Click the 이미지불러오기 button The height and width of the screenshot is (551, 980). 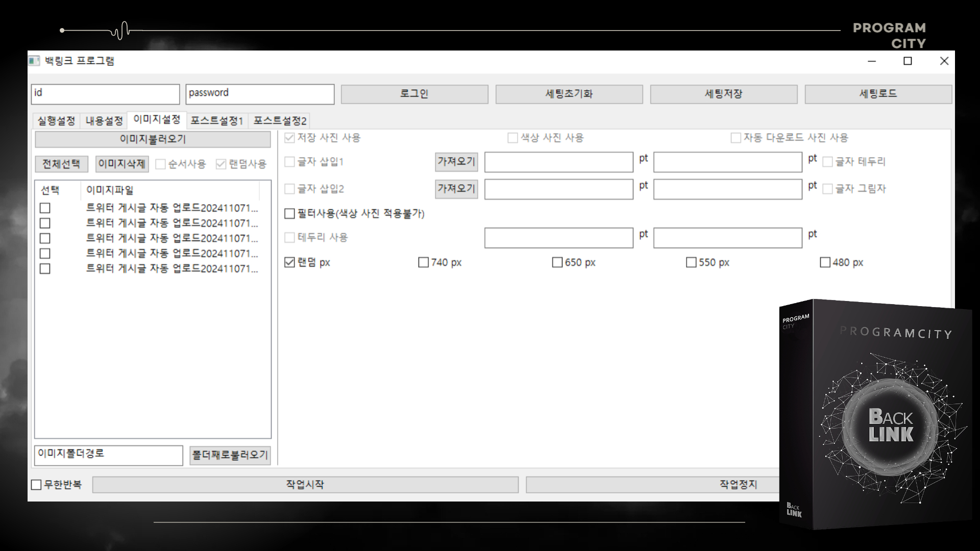[153, 139]
